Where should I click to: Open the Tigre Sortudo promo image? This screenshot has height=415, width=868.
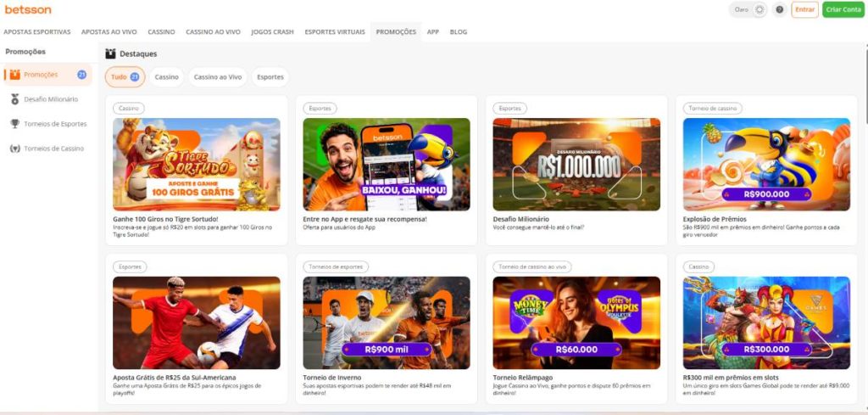(x=197, y=164)
